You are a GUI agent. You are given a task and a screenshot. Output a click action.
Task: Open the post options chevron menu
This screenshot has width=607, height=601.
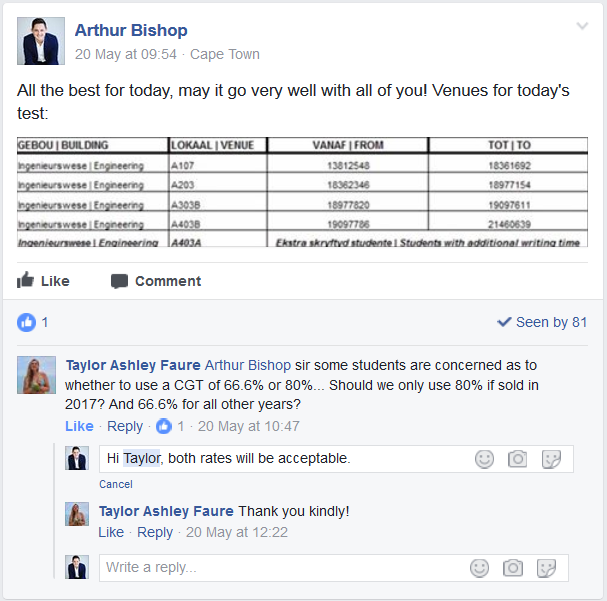582,27
